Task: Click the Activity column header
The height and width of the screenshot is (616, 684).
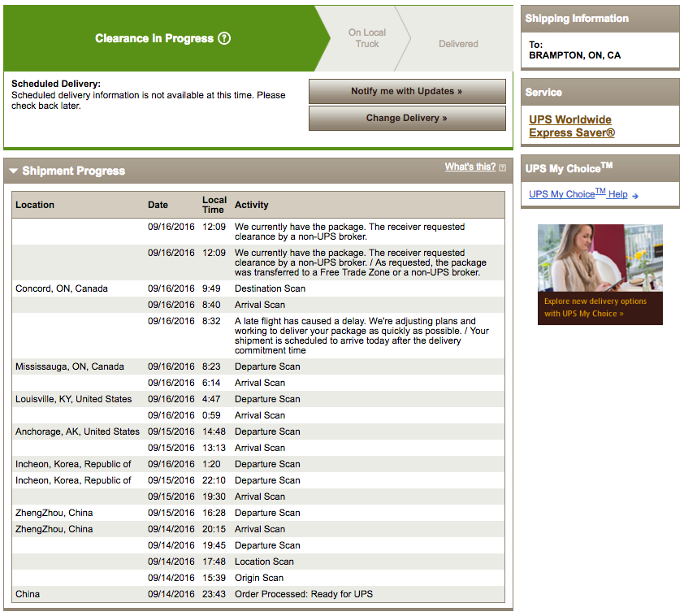Action: (x=252, y=205)
